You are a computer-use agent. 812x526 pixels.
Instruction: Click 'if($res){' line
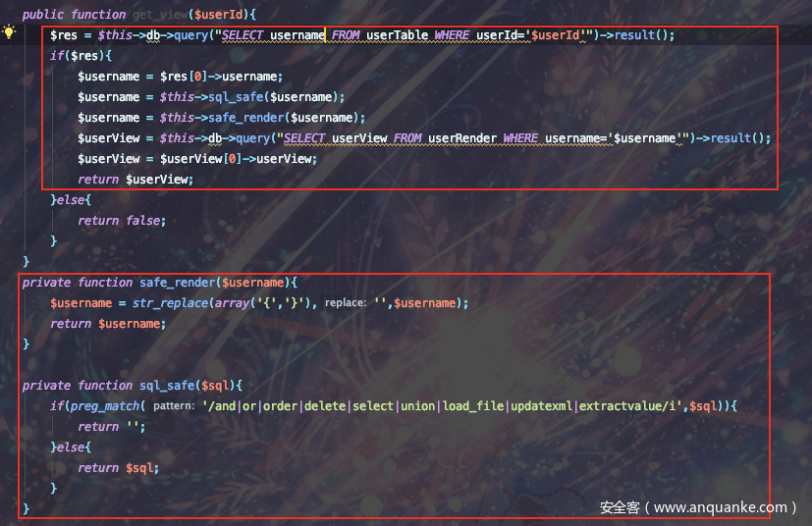click(81, 55)
